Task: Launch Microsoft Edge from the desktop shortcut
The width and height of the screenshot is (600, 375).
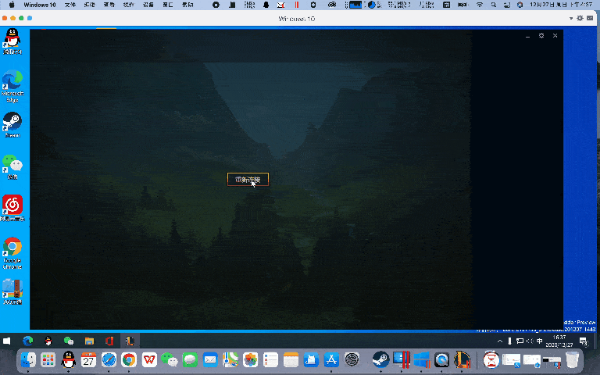Action: point(12,86)
